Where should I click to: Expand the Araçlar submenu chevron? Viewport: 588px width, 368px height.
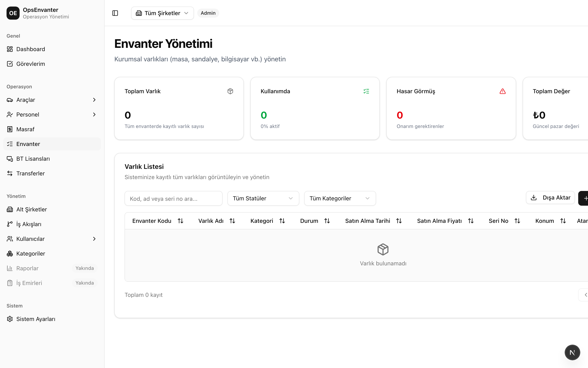pyautogui.click(x=94, y=100)
